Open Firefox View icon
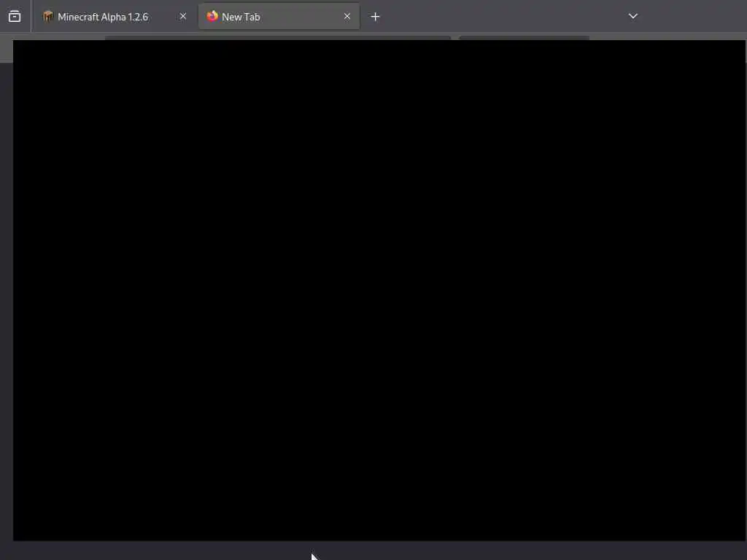Screen dimensions: 747x560 pos(15,17)
